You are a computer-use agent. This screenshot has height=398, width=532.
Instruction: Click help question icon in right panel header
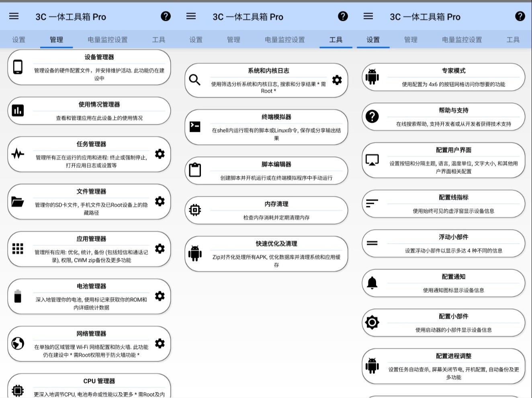pos(520,16)
